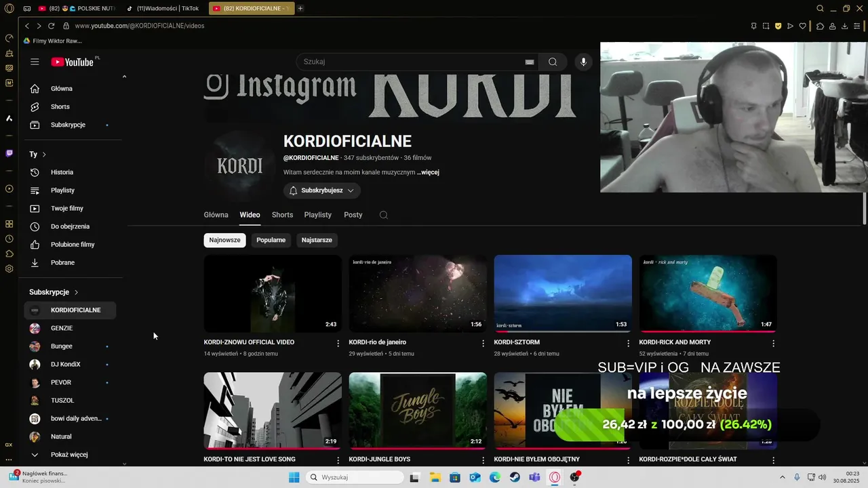868x488 pixels.
Task: Open options menu for KORDI-ZNOWU OFFICIAL VIDEO
Action: tap(338, 344)
